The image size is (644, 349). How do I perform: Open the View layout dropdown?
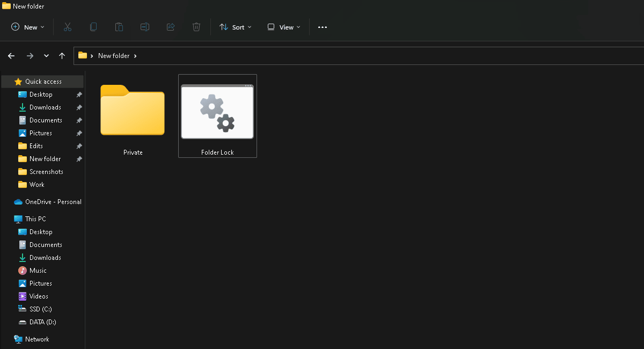(284, 27)
